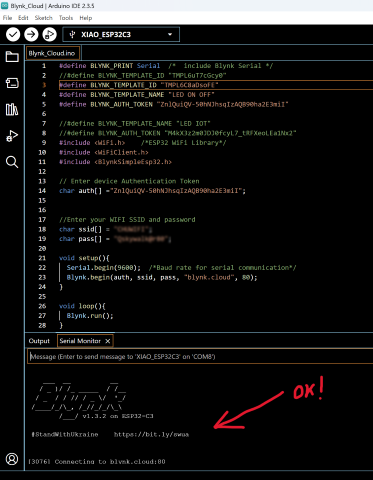Click the #include <WiFiClient.h> line
Viewport: 373px width, 480px height.
(104, 152)
